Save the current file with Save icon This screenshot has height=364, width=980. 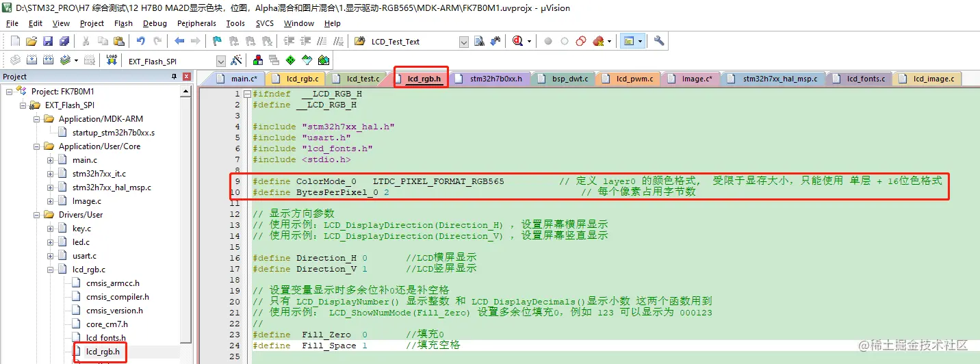pyautogui.click(x=48, y=41)
